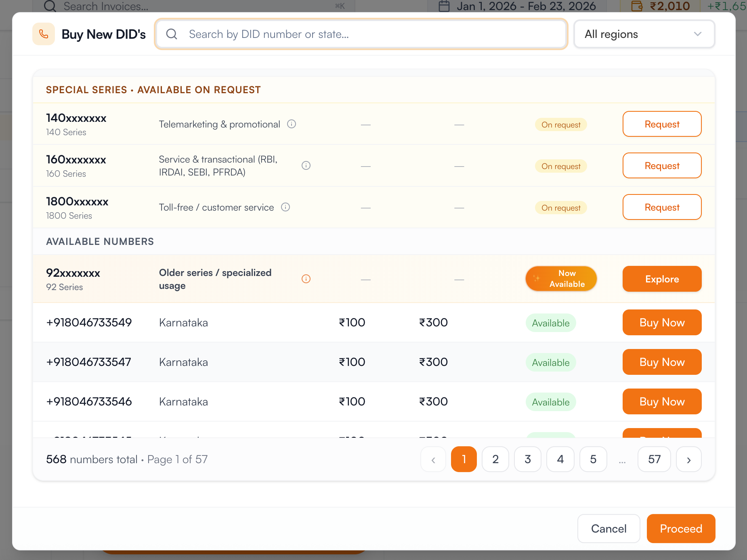The image size is (747, 560).
Task: Click the wallet icon beside ₹2,010 balance
Action: [x=637, y=6]
